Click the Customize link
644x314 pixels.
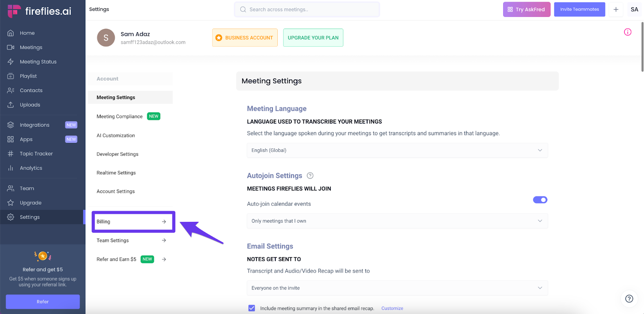392,308
